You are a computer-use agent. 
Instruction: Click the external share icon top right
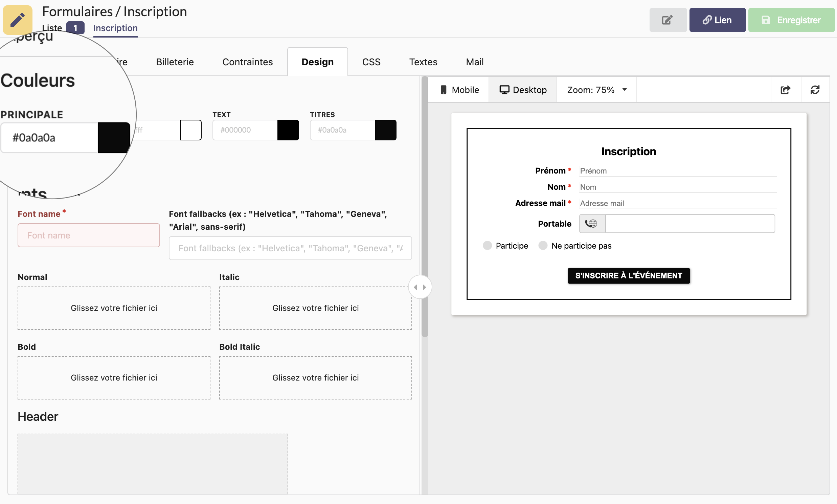tap(786, 90)
